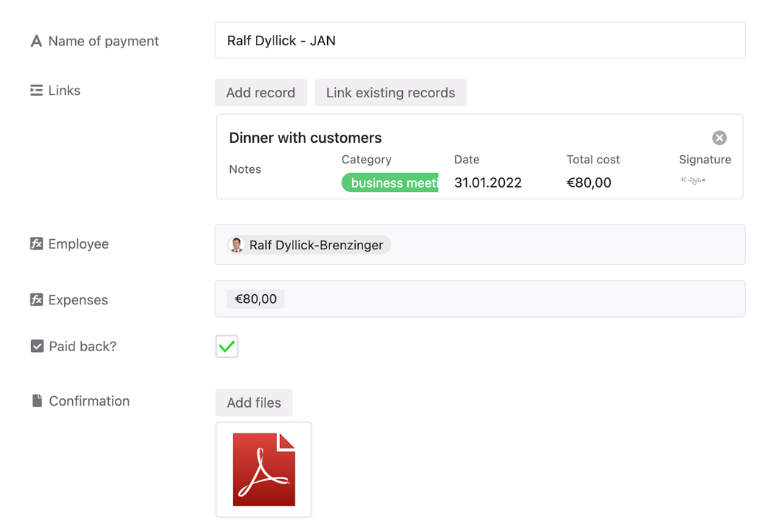Viewport: 768px width, 528px height.
Task: Open the red PDF confirmation file
Action: tap(264, 469)
